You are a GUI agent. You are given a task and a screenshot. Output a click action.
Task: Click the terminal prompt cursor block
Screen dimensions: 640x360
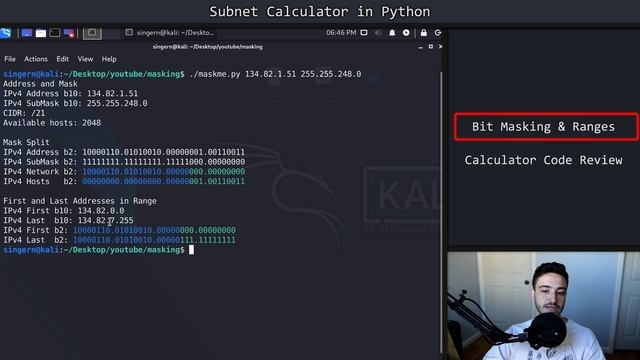pos(191,250)
